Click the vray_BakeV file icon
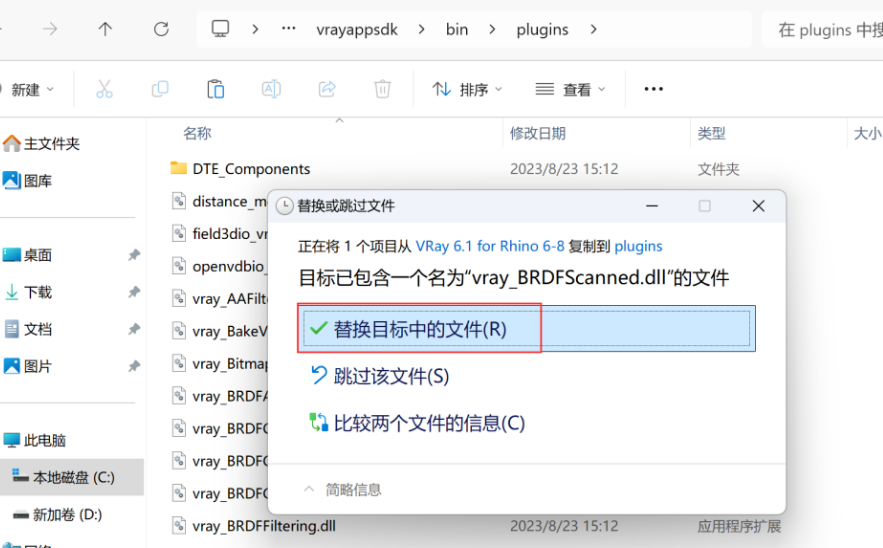 pyautogui.click(x=179, y=331)
